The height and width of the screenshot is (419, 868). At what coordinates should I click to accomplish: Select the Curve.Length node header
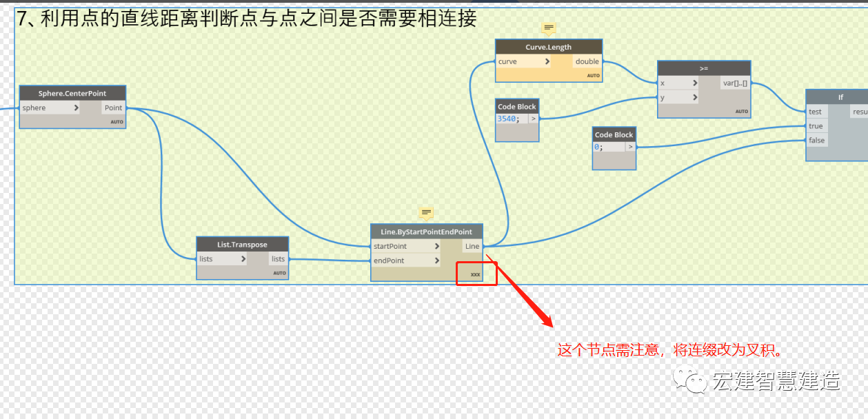click(x=549, y=47)
